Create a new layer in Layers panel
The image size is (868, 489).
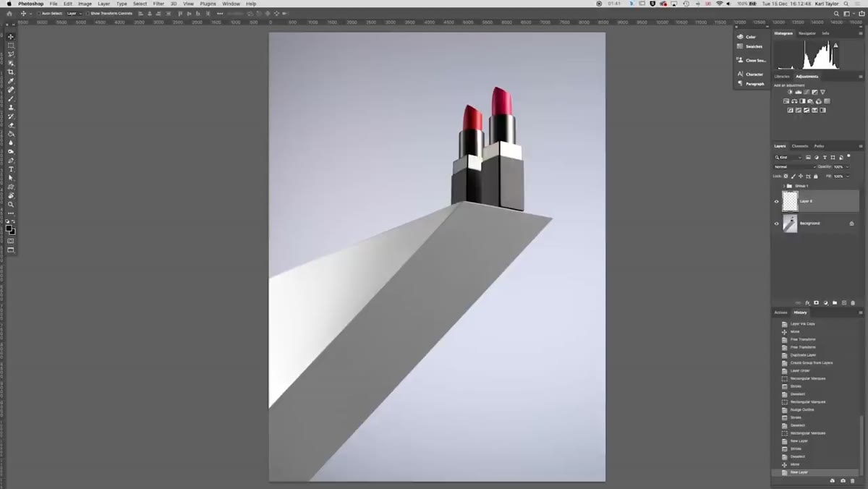point(843,303)
